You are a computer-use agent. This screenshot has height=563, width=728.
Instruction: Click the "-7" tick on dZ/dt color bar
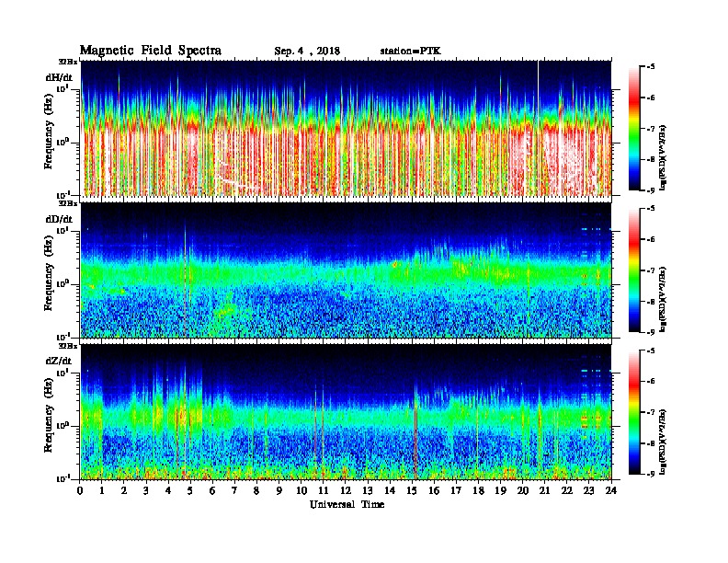651,412
